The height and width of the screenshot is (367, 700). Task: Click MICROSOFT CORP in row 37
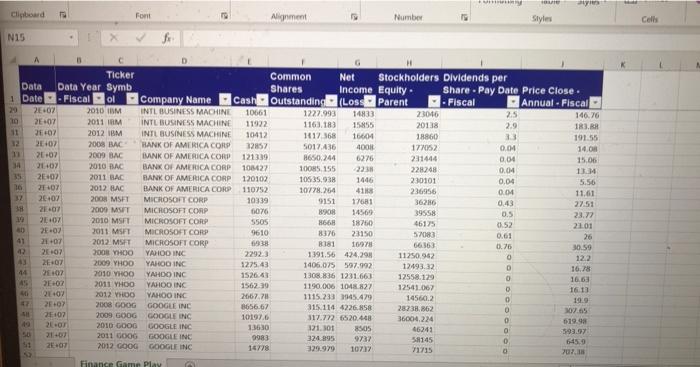tap(176, 200)
